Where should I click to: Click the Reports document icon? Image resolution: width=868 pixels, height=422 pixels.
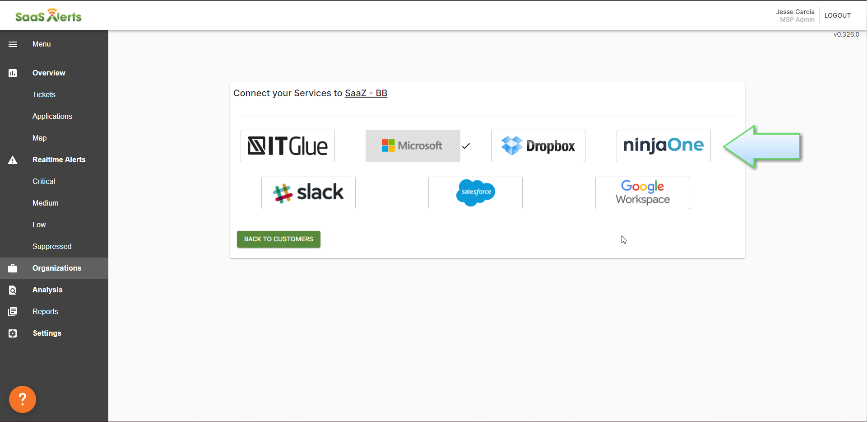tap(13, 312)
